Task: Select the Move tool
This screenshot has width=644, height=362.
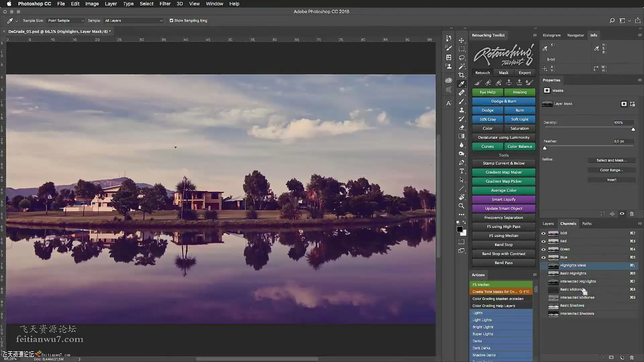Action: 462,40
